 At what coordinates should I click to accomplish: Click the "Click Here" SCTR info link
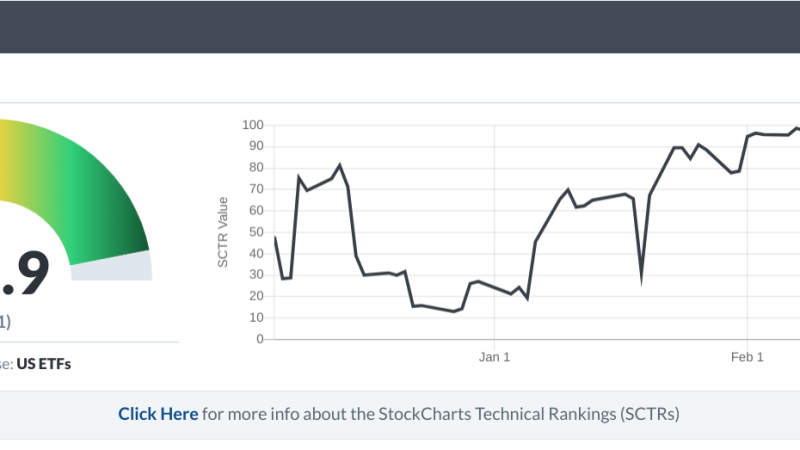pyautogui.click(x=158, y=413)
